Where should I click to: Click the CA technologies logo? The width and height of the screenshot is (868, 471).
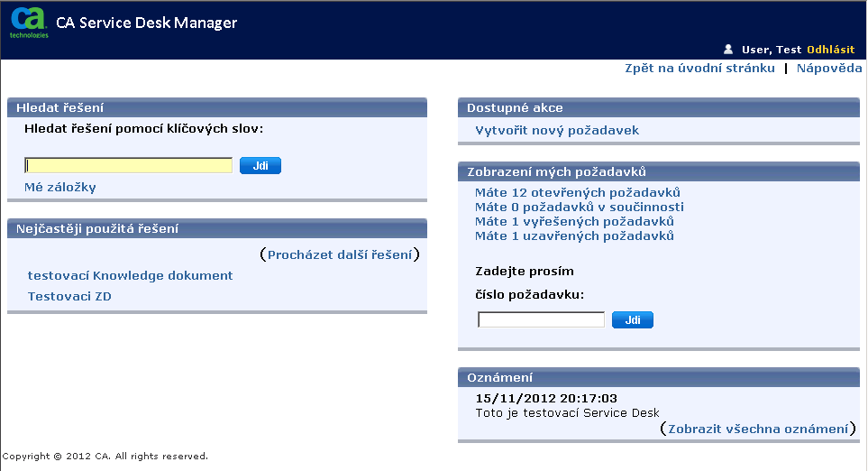[29, 23]
